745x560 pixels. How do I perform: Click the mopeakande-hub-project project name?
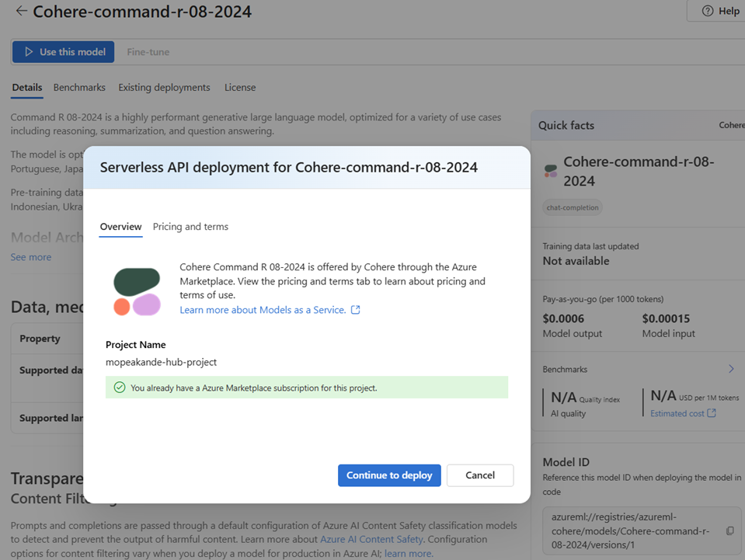click(161, 363)
